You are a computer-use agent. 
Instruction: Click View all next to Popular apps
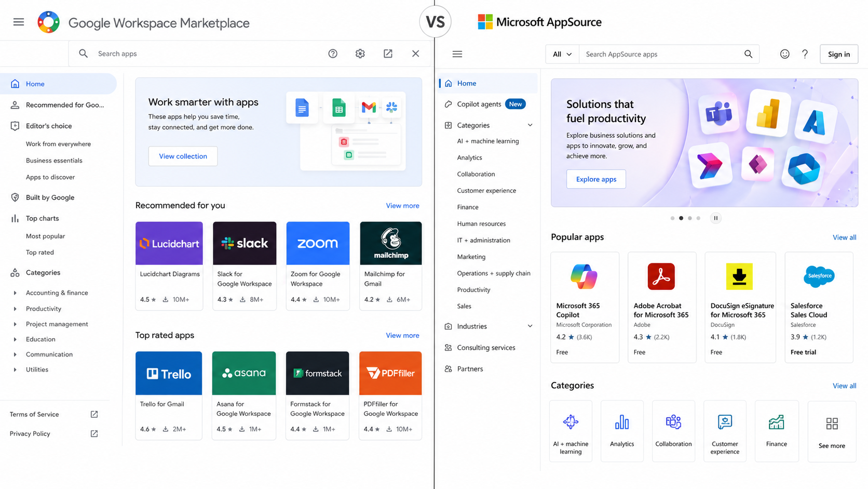[844, 237]
